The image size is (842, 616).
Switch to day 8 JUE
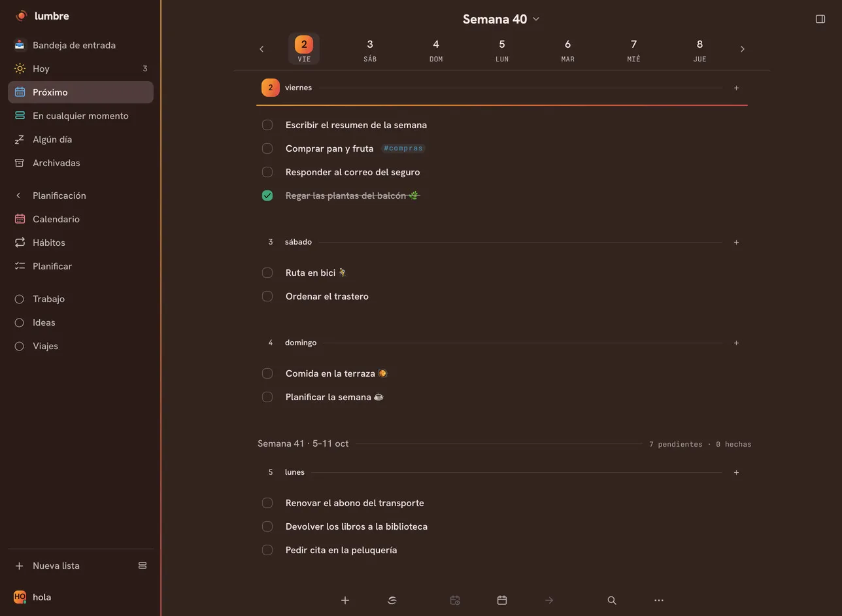tap(699, 49)
